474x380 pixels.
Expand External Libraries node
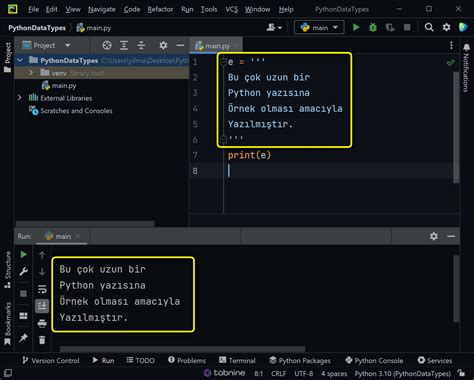(x=20, y=98)
